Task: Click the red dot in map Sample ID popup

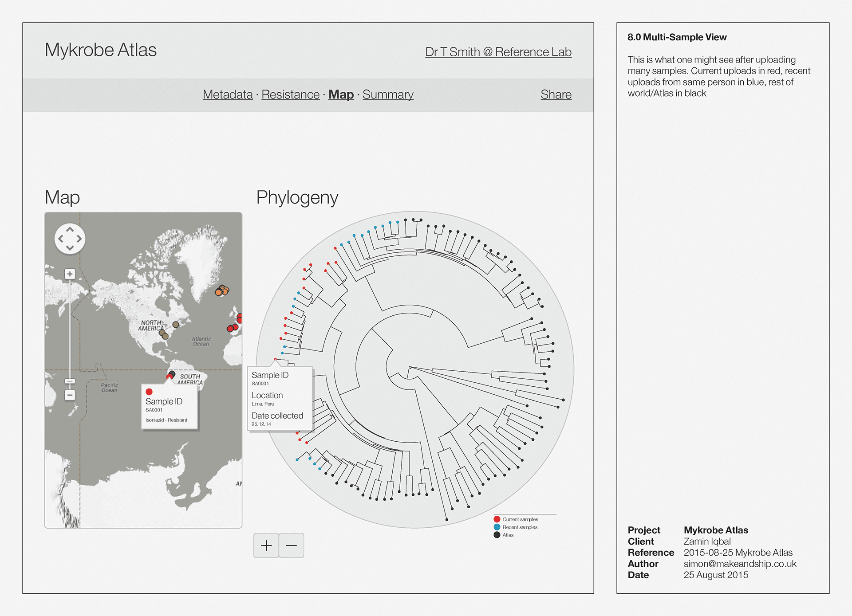Action: point(149,392)
